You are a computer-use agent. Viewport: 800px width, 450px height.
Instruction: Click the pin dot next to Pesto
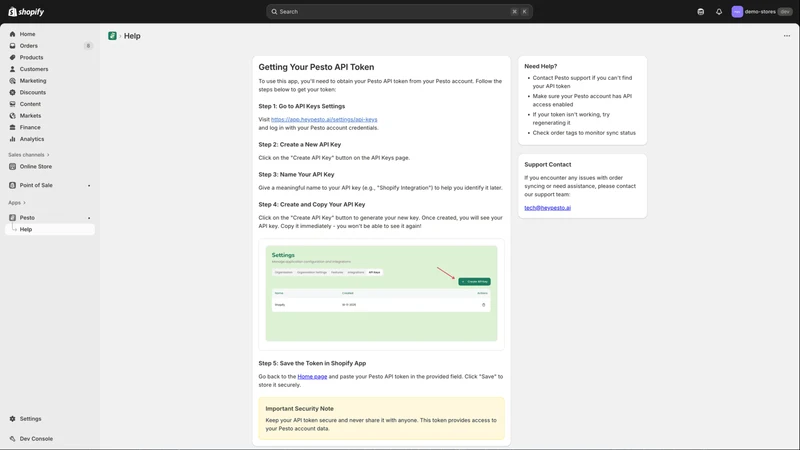point(89,218)
